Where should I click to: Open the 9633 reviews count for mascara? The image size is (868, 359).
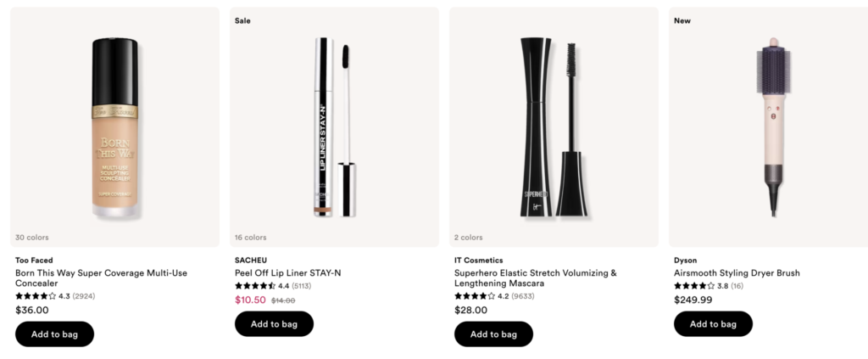[523, 296]
